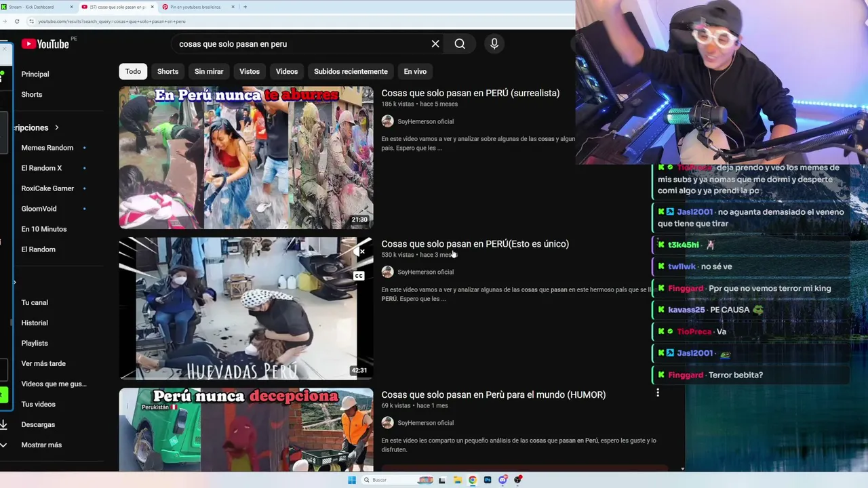The width and height of the screenshot is (868, 488).
Task: Click the Descargas download arrow icon
Action: coord(3,424)
